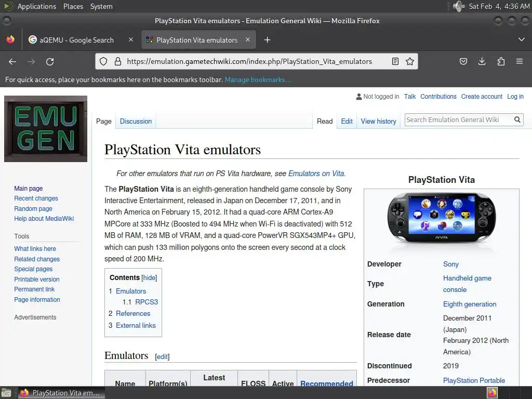Open the Talk link
This screenshot has width=532, height=399.
pyautogui.click(x=409, y=96)
